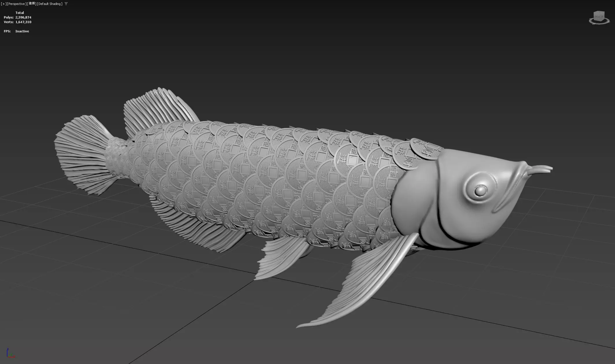Click the Polys count 2,596,874
The height and width of the screenshot is (364, 615).
tap(23, 17)
